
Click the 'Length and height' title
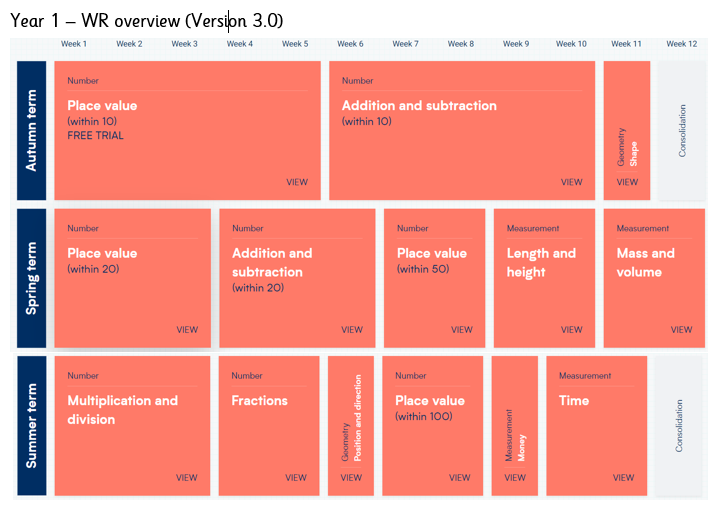(x=541, y=262)
